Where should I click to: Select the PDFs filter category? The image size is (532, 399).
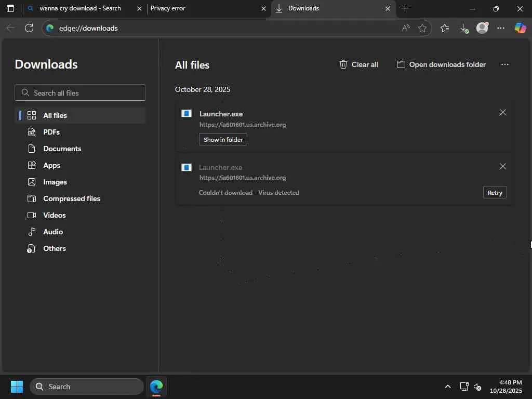click(51, 132)
